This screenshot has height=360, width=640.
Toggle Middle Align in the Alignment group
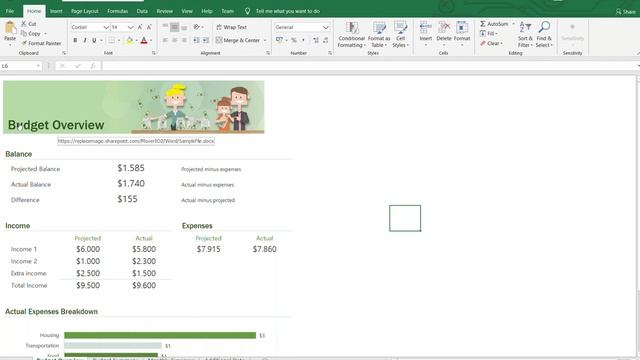[175, 27]
